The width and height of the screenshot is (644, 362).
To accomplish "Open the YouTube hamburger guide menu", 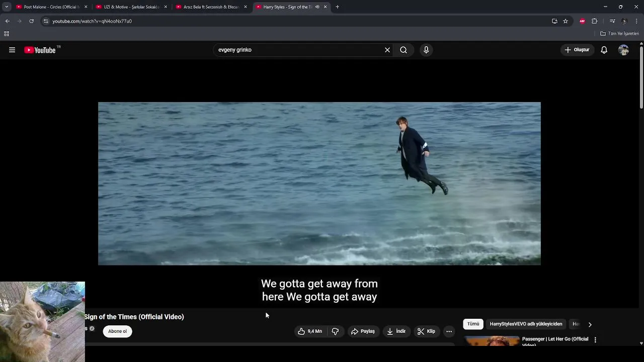I will pos(12,50).
